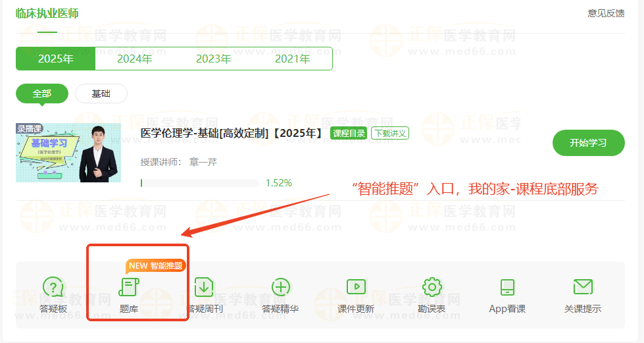Open the 勘误表 gear icon
The height and width of the screenshot is (343, 644).
[432, 287]
